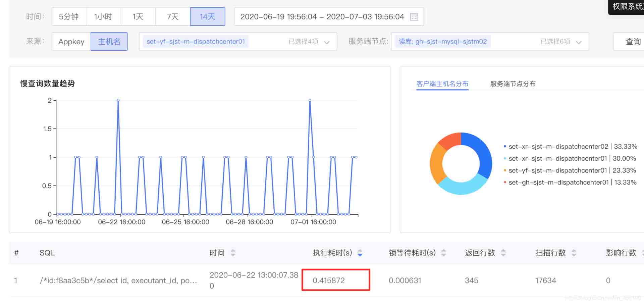Screen dimensions: 644x304
Task: Sort by 执行耗时(s) column arrows
Action: click(360, 253)
